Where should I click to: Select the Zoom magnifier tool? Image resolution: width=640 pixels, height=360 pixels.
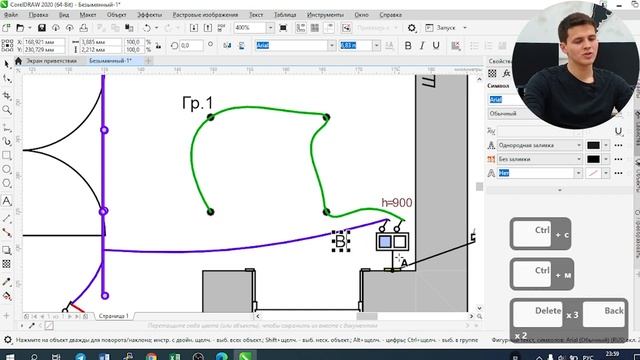(x=7, y=110)
